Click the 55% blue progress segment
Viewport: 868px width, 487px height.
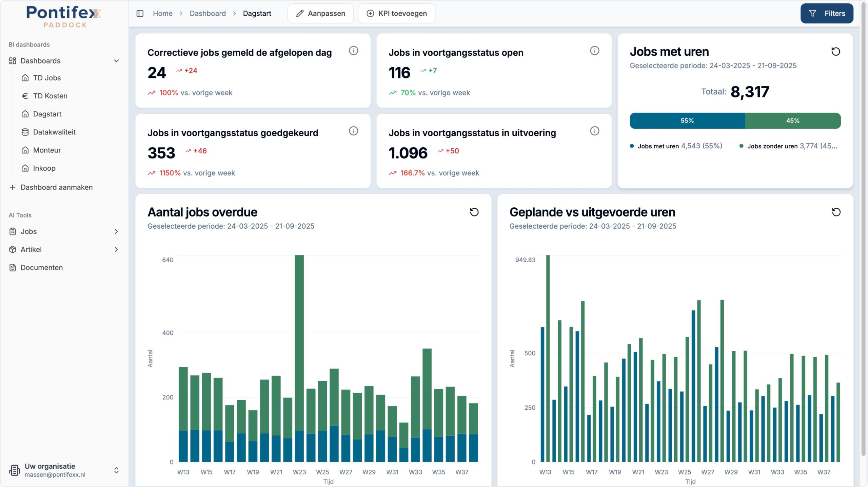pyautogui.click(x=687, y=121)
